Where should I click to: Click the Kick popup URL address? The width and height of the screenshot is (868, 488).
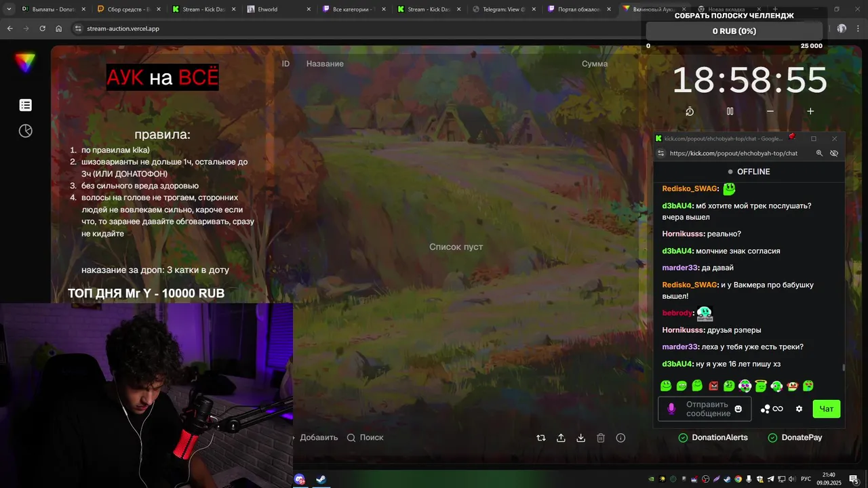pyautogui.click(x=734, y=153)
